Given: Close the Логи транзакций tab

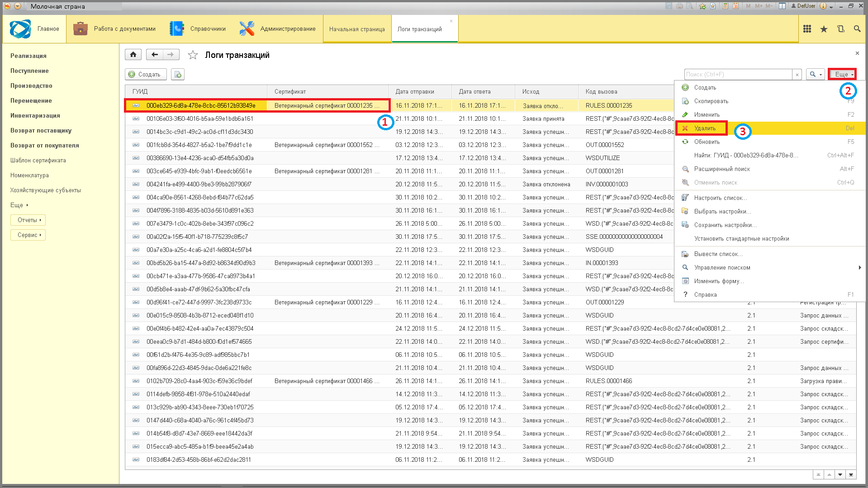Looking at the screenshot, I should pos(451,21).
